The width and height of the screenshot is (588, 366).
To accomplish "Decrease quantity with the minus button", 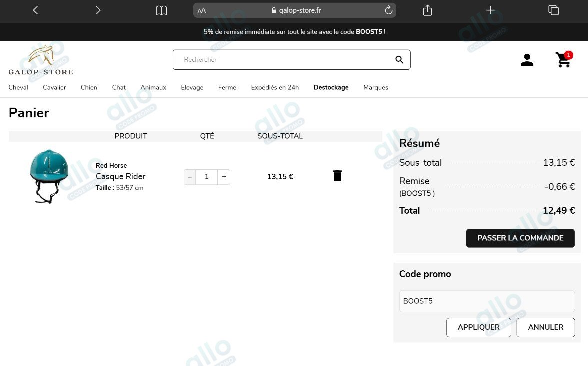I will coord(190,177).
